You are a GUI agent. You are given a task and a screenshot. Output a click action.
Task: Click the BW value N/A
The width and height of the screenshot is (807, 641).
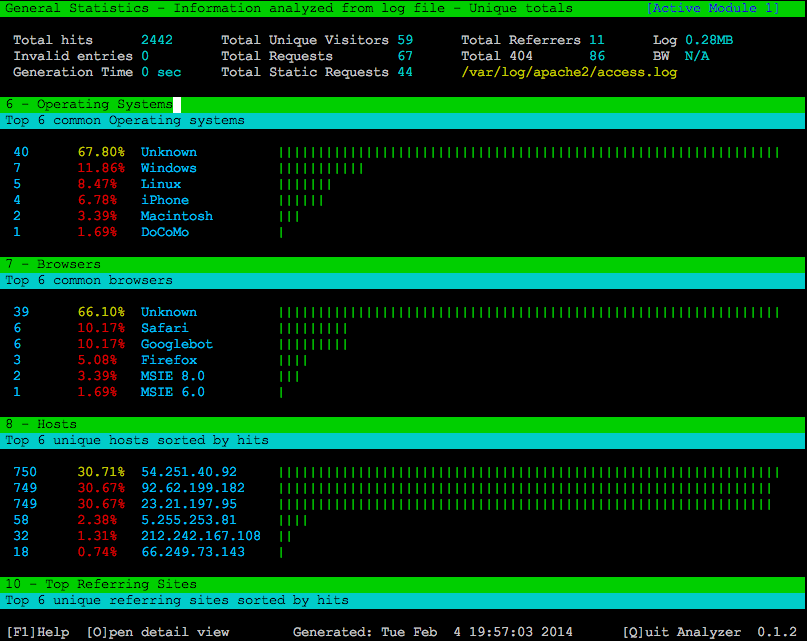click(x=697, y=56)
